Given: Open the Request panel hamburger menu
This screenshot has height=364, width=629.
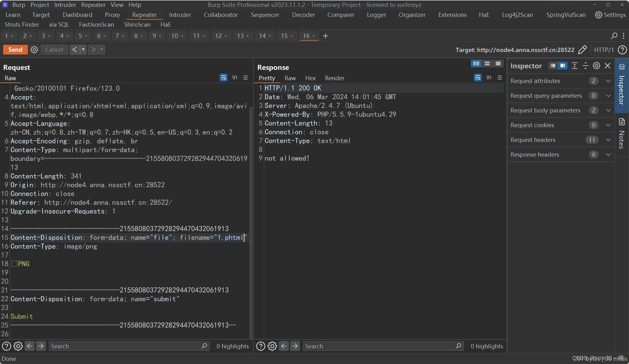Looking at the screenshot, I should (x=246, y=77).
